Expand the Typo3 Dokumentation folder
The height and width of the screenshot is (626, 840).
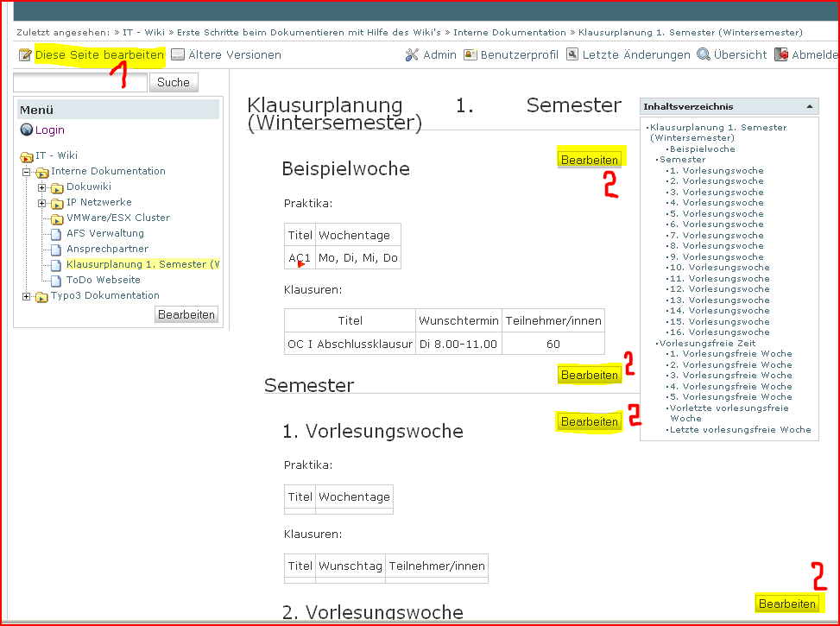pyautogui.click(x=26, y=297)
